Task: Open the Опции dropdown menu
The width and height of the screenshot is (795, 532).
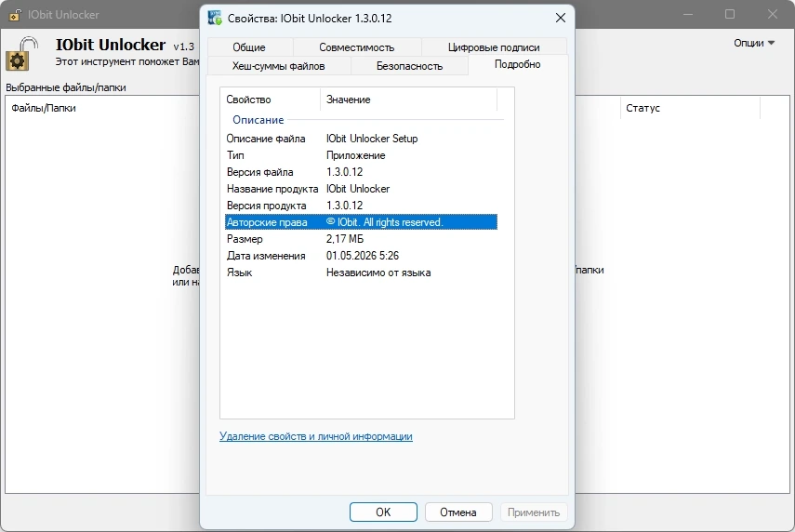Action: coord(754,43)
